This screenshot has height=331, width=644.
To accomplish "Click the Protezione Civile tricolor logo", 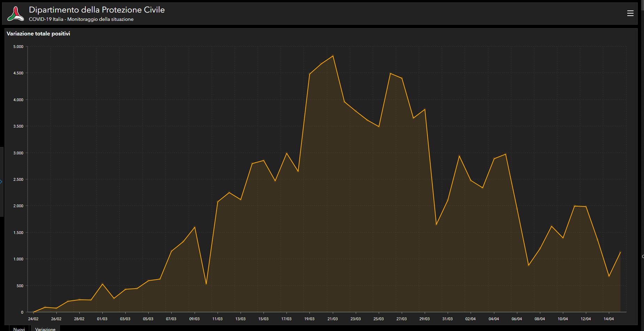I will click(x=15, y=14).
